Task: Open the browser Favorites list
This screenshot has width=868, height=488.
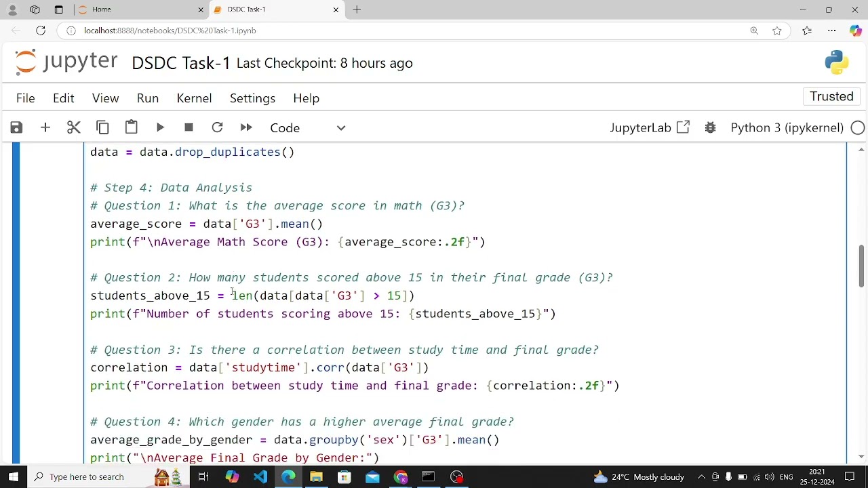Action: 807,30
